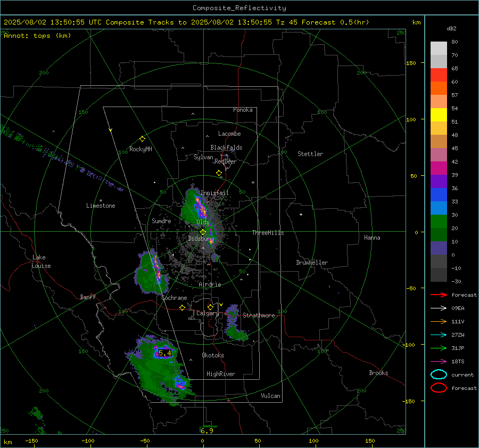This screenshot has height=448, width=479.
Task: Click the HighRiver city label
Action: tap(221, 374)
